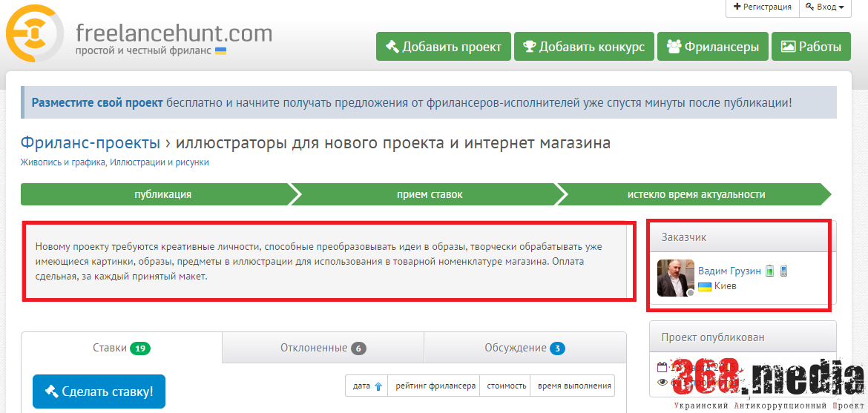Click the green battery icon near Вадим Грузин
This screenshot has height=413, width=868.
[x=769, y=271]
